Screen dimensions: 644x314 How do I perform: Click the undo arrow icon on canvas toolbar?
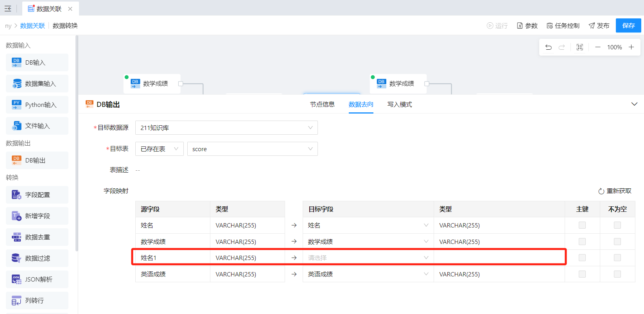tap(548, 47)
